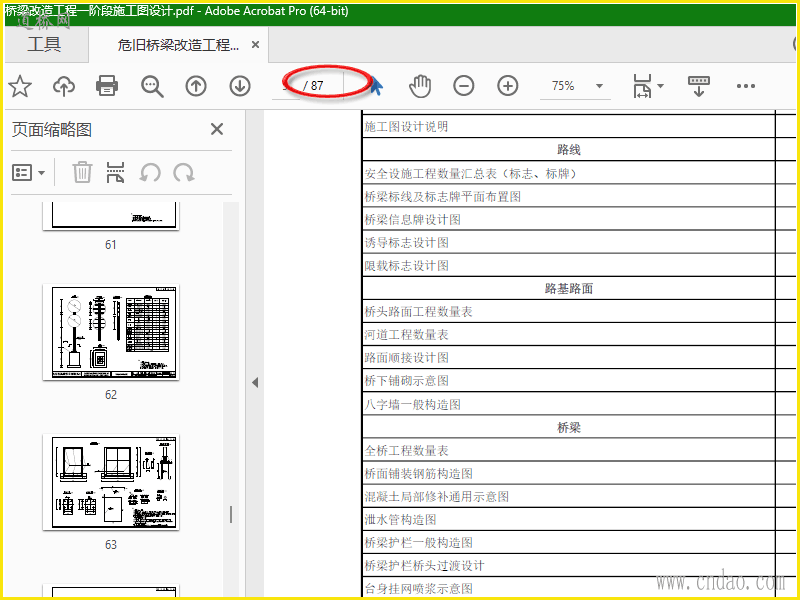Screen dimensions: 800x600
Task: Click the 安全设施工程数量汇总表 row
Action: click(568, 173)
